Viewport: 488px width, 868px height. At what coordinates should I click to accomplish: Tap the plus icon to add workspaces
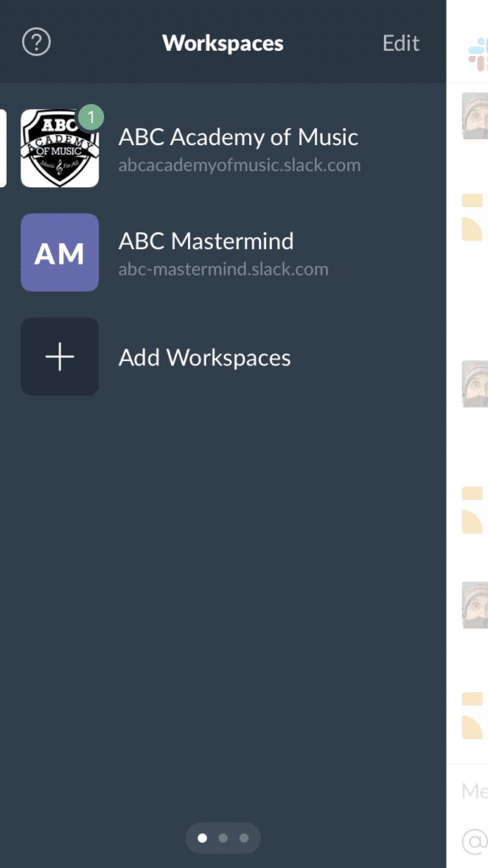pyautogui.click(x=60, y=357)
